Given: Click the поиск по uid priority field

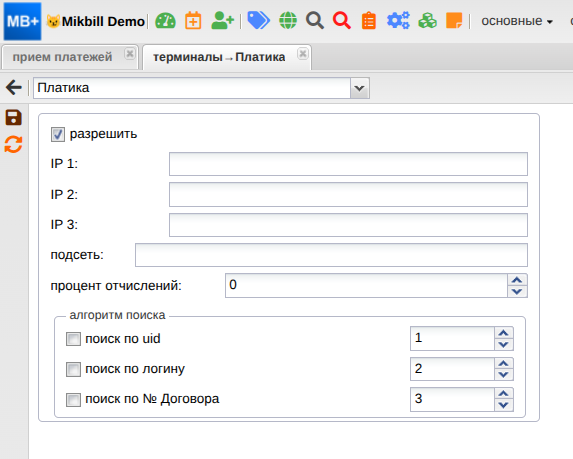Looking at the screenshot, I should coord(452,338).
